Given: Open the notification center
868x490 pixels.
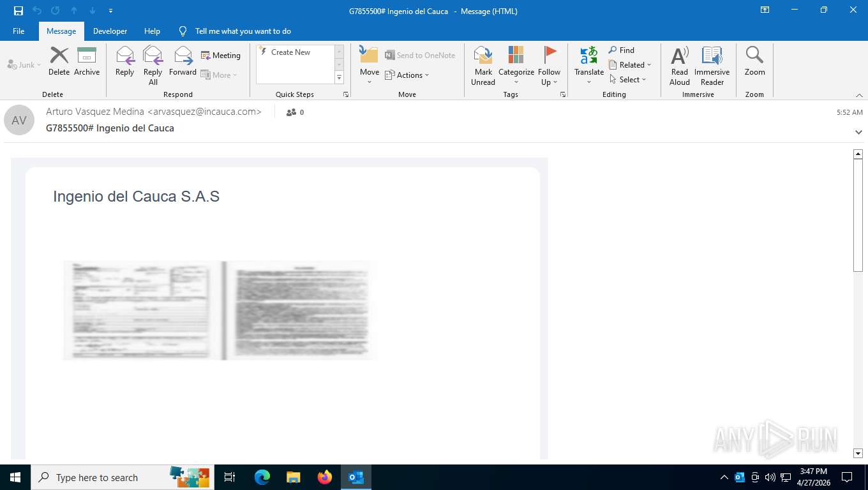Looking at the screenshot, I should 847,477.
